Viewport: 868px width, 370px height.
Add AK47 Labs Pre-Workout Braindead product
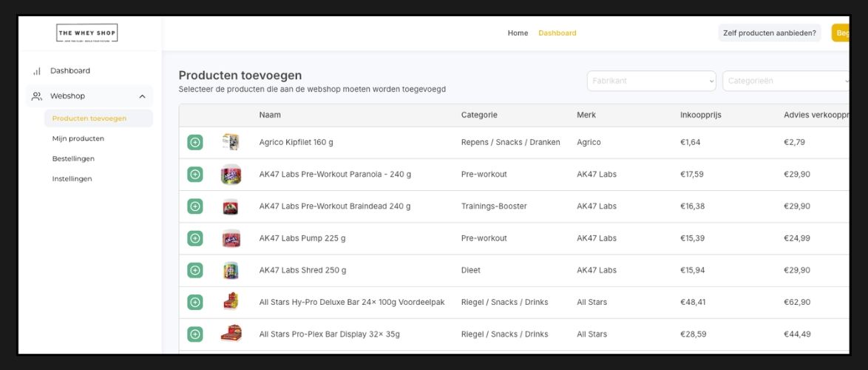(x=195, y=206)
